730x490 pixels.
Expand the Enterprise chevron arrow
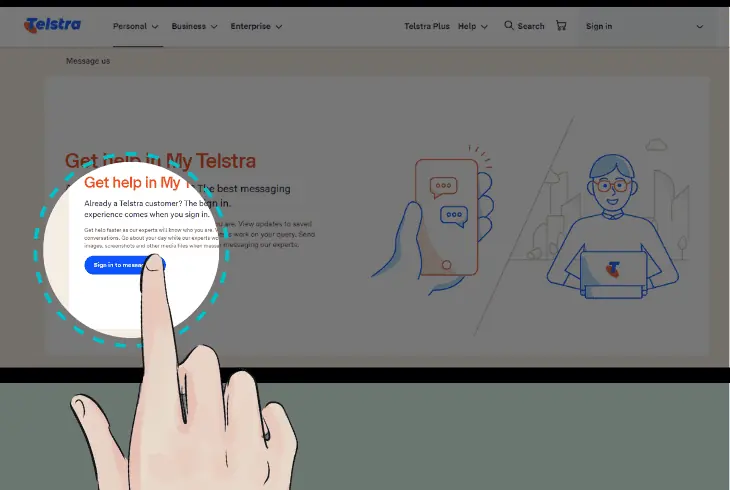pos(279,27)
